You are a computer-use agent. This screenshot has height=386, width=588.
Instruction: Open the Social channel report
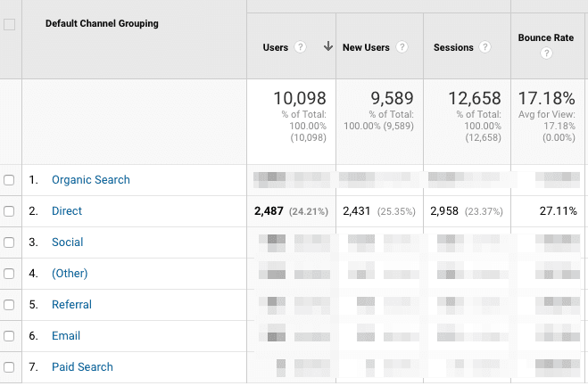pos(67,242)
